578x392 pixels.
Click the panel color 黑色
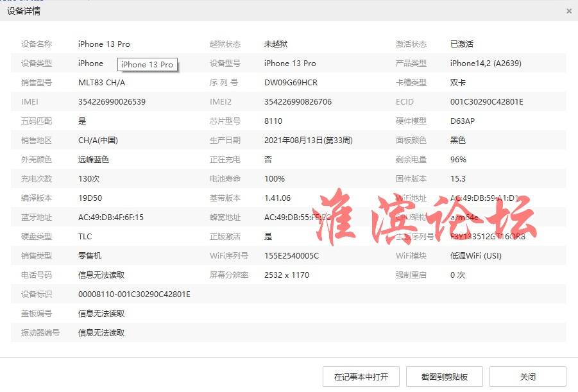coord(457,140)
